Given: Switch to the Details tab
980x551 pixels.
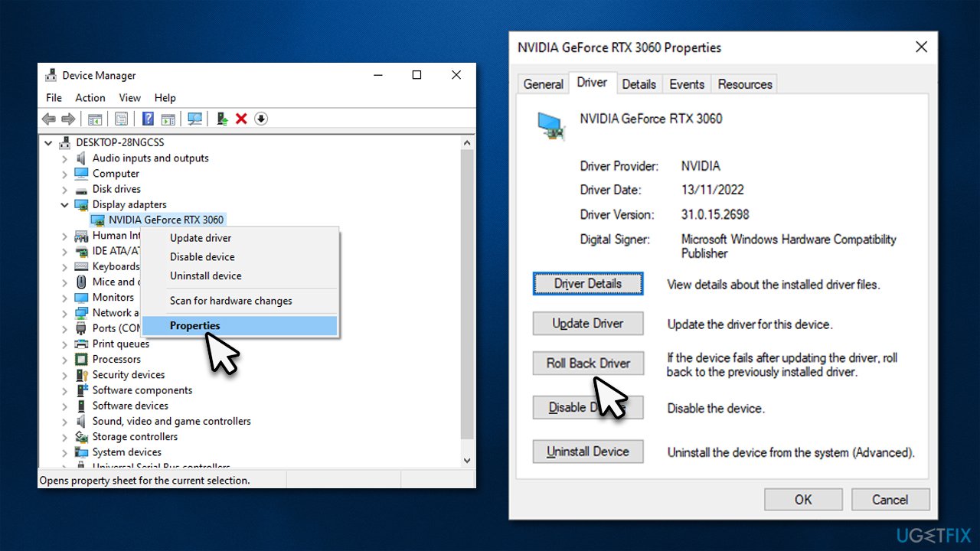Looking at the screenshot, I should 639,84.
